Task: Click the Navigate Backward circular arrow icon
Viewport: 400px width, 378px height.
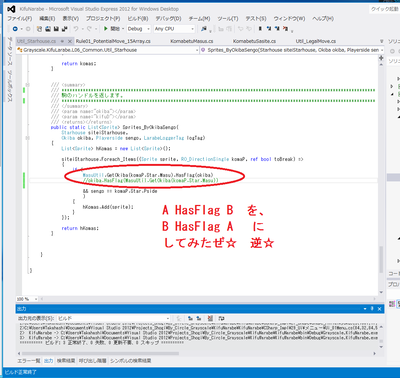Action: [x=15, y=29]
